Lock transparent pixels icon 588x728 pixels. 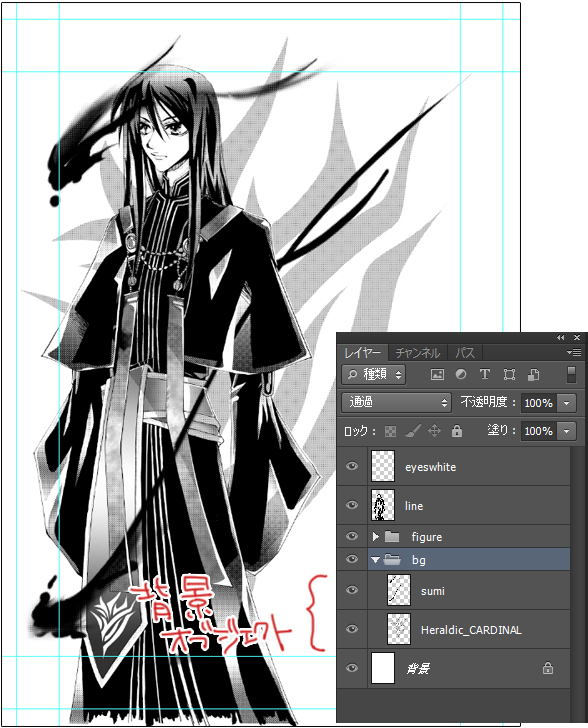tap(391, 431)
